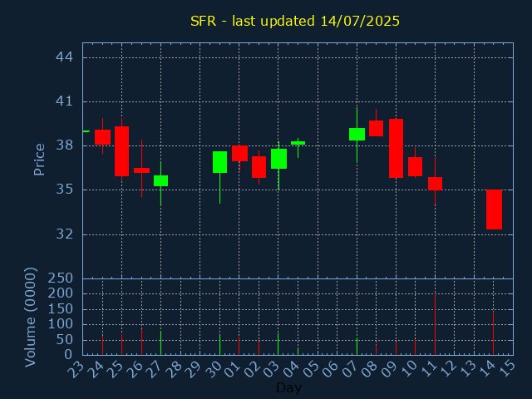Select the green candlestick for day 30

219,162
